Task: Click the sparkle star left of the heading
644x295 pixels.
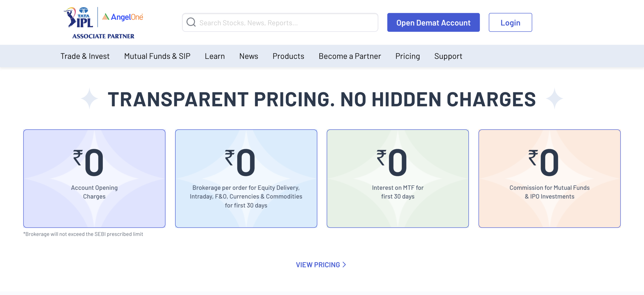Action: tap(90, 98)
